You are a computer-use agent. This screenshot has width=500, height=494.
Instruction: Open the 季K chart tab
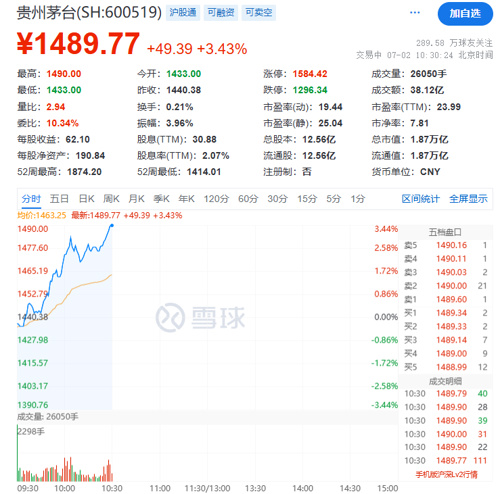click(162, 199)
